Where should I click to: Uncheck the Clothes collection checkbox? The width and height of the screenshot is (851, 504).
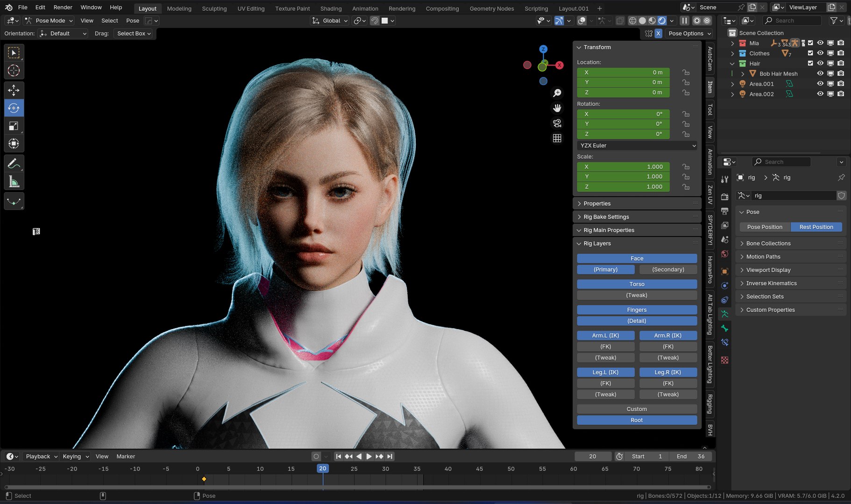(x=810, y=53)
